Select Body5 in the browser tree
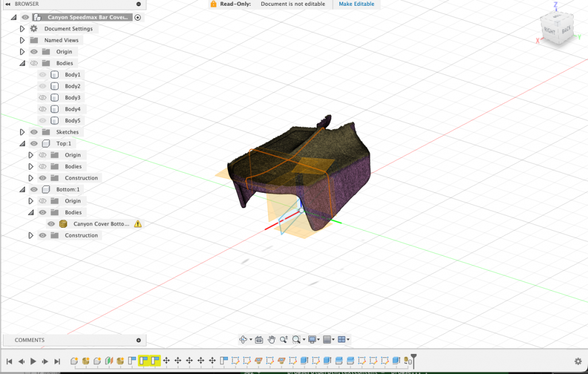Viewport: 588px width, 374px height. tap(72, 120)
